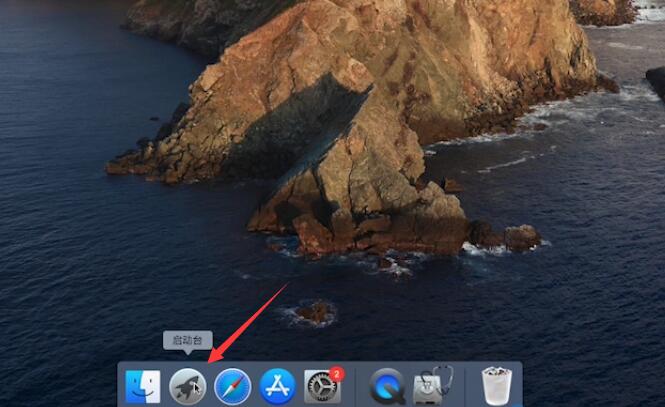The image size is (665, 407).
Task: Open the App Store icon
Action: [278, 387]
